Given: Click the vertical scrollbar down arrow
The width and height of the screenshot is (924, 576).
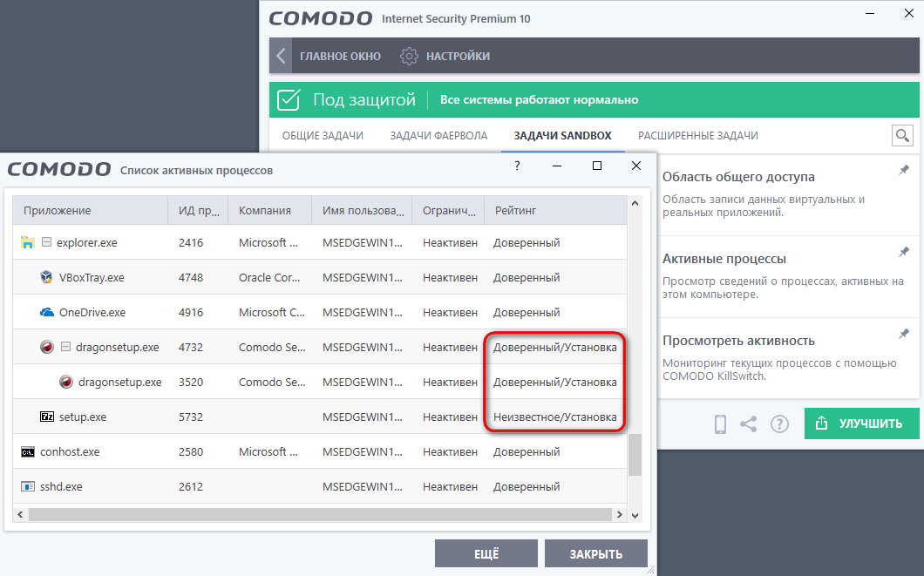Looking at the screenshot, I should [635, 515].
